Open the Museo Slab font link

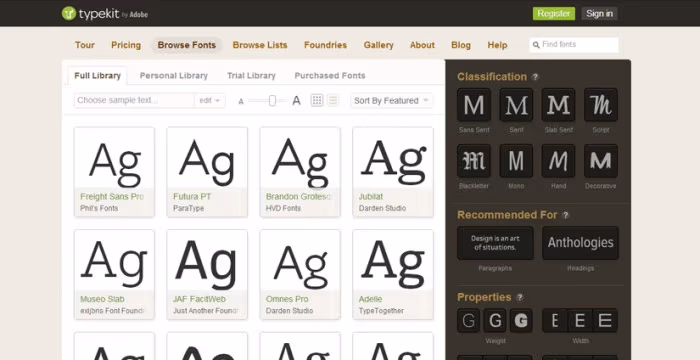[x=102, y=299]
